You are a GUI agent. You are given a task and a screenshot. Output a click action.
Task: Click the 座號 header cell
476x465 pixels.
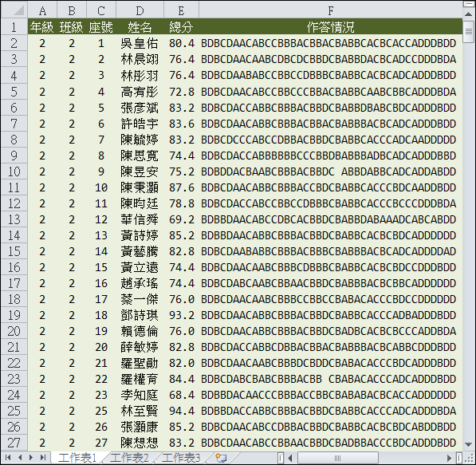[x=101, y=27]
